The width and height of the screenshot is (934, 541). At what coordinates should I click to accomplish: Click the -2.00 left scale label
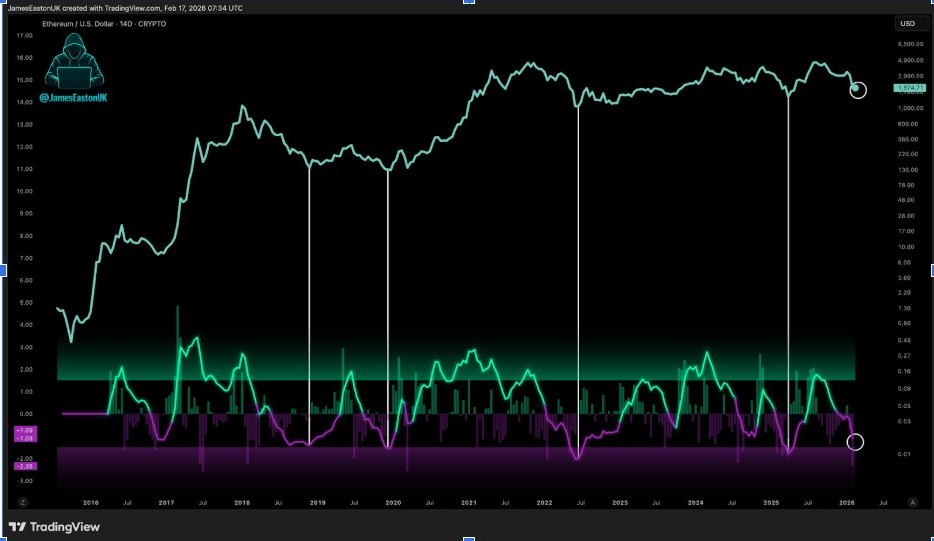[x=24, y=459]
